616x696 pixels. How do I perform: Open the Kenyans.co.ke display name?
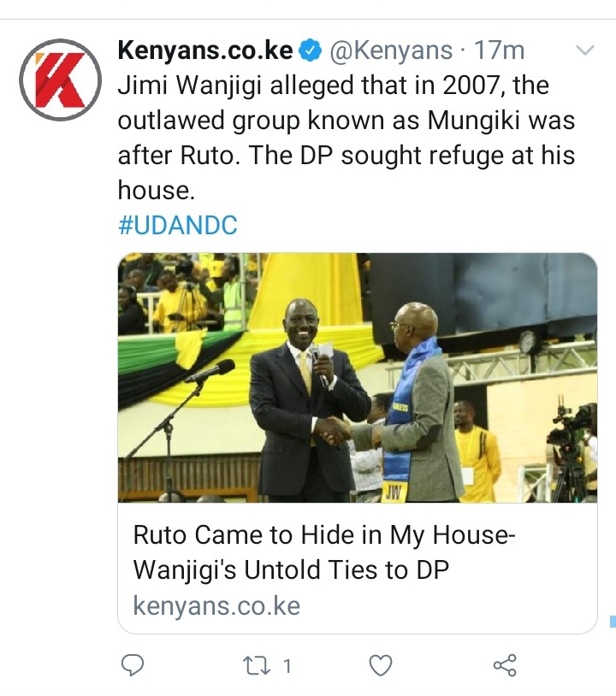coord(205,50)
